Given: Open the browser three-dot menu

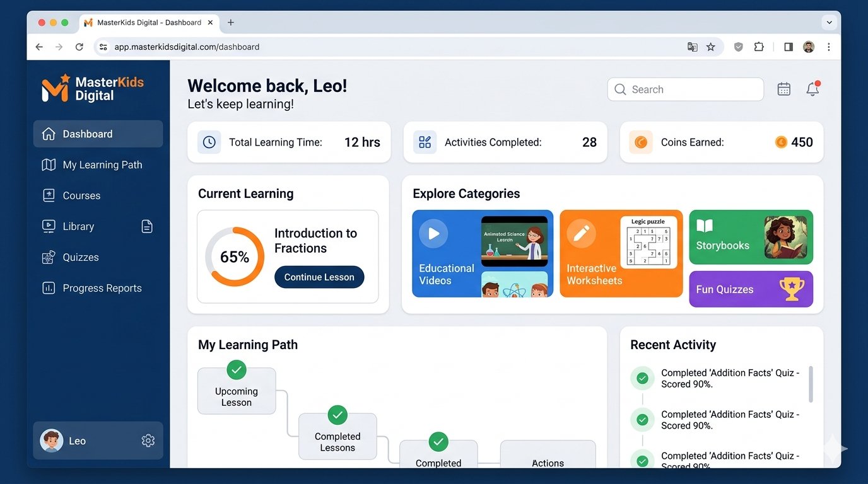Looking at the screenshot, I should point(829,47).
